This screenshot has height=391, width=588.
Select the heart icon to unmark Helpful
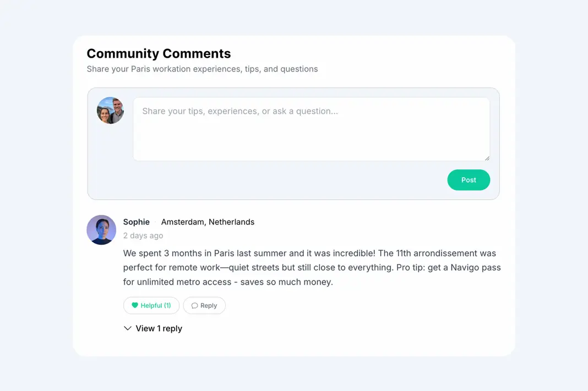point(135,305)
